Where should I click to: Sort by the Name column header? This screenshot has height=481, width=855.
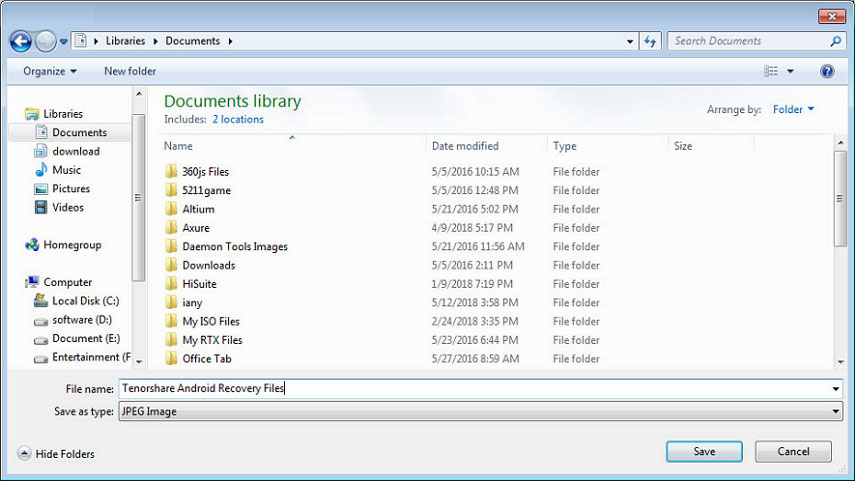[178, 146]
